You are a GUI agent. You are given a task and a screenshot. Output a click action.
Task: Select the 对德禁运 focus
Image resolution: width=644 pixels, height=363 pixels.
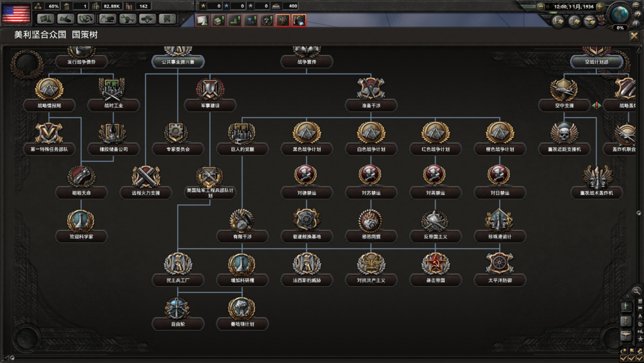[307, 182]
